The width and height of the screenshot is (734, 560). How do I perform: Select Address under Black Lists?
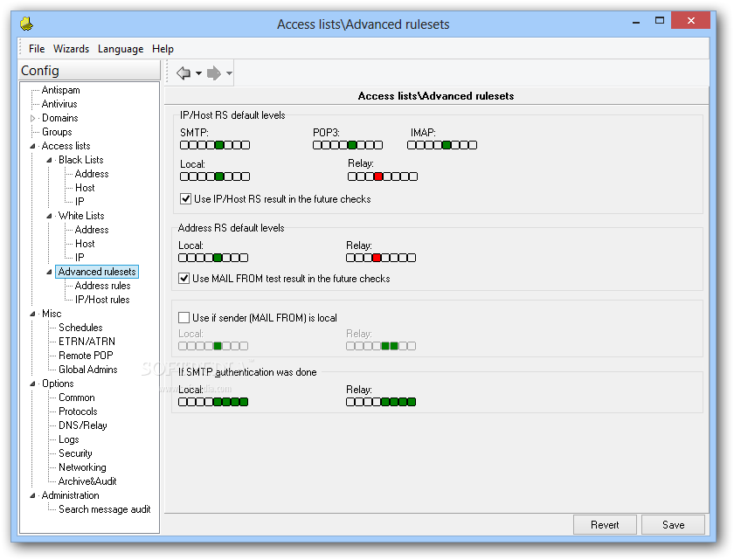92,174
